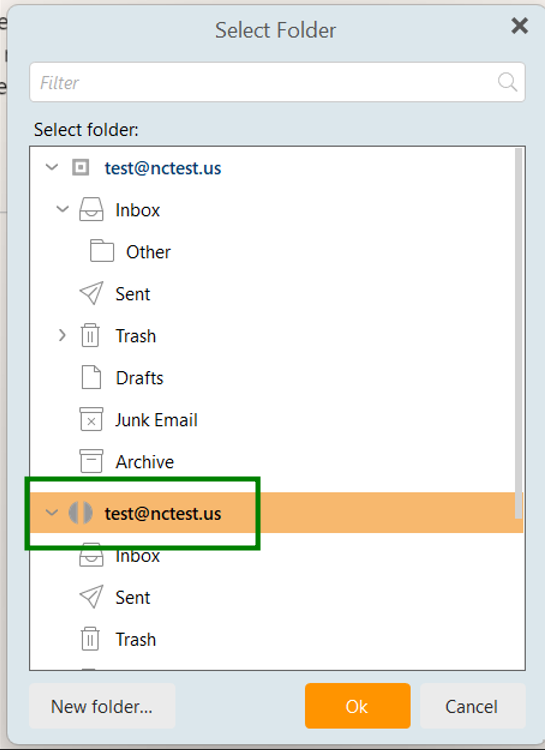Click the New folder... button

102,706
